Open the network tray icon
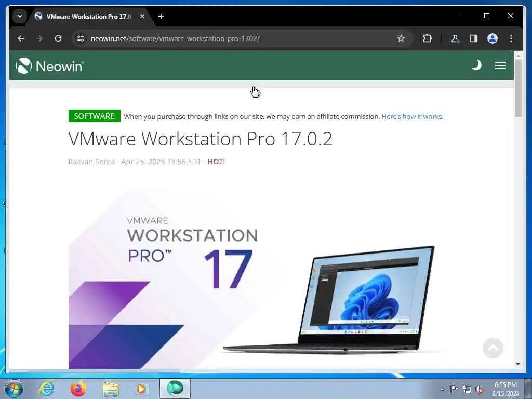Screen dimensions: 532x399 pos(467,389)
